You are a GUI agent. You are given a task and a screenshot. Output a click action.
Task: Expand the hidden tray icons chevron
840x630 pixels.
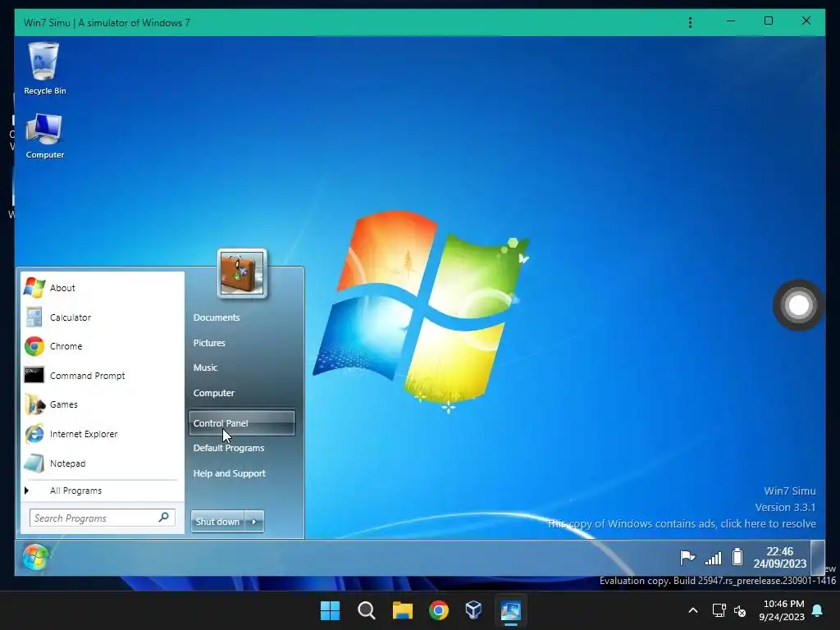692,610
